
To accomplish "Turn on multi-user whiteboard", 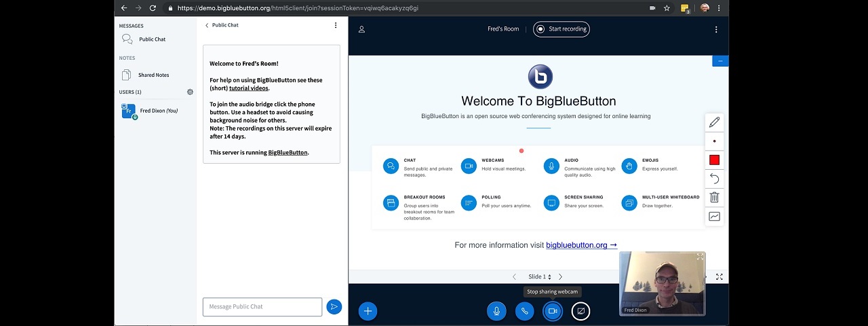I will (714, 217).
